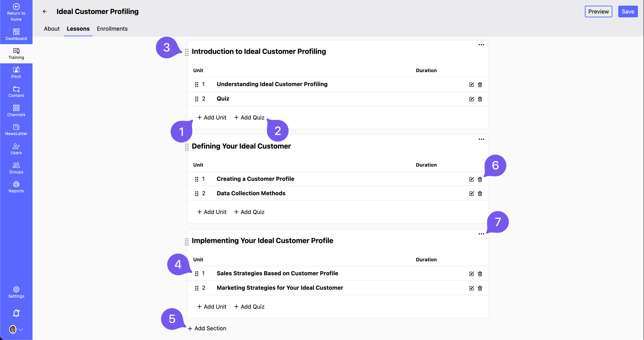Click drag handle of Sales Strategies unit
This screenshot has height=340, width=644.
pos(196,273)
